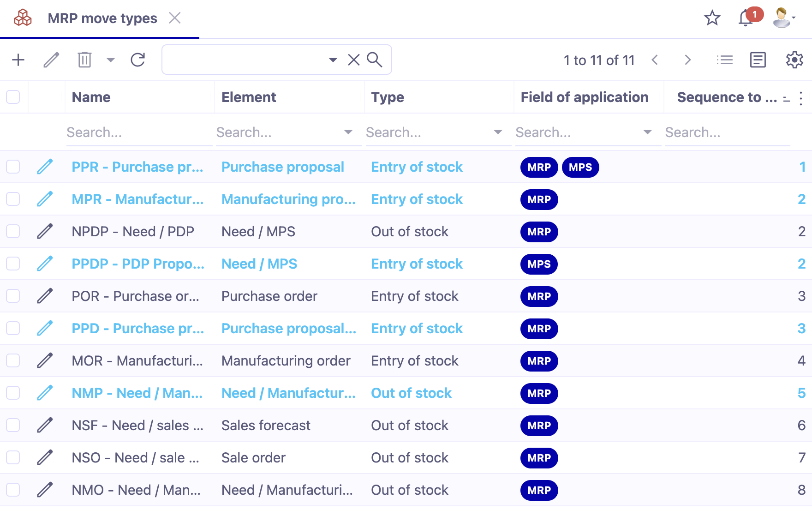This screenshot has width=812, height=528.
Task: Close the MRP move types tab
Action: [x=175, y=18]
